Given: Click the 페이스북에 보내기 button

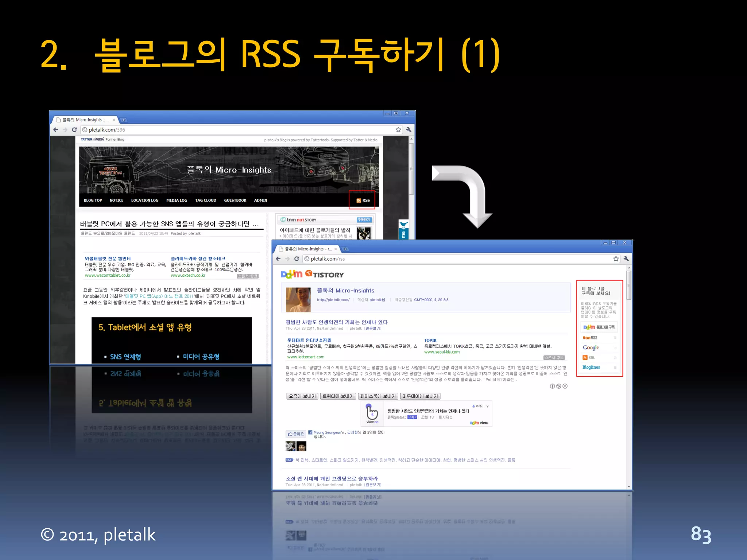Looking at the screenshot, I should (378, 396).
